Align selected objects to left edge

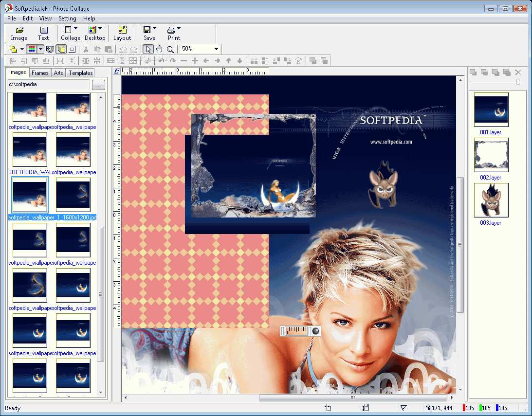pos(13,61)
